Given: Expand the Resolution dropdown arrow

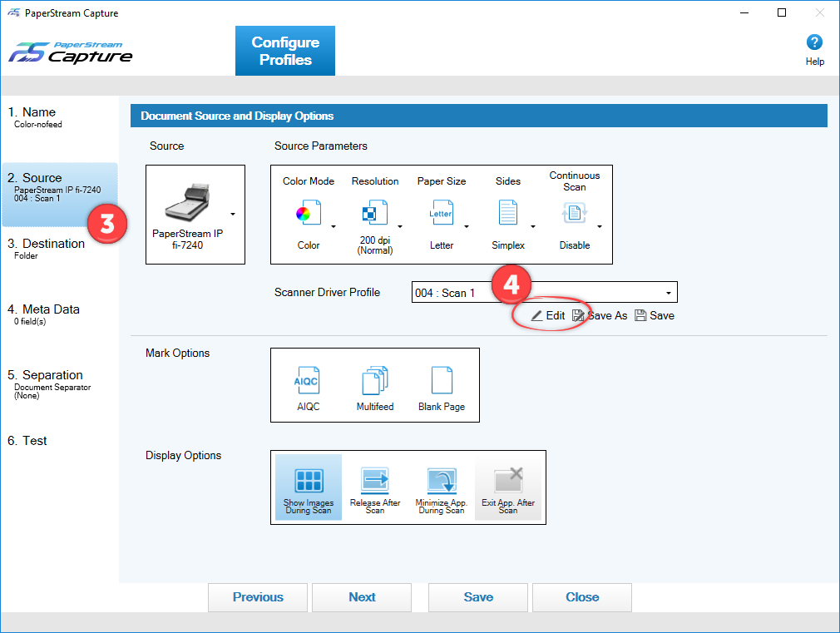Looking at the screenshot, I should pos(400,227).
